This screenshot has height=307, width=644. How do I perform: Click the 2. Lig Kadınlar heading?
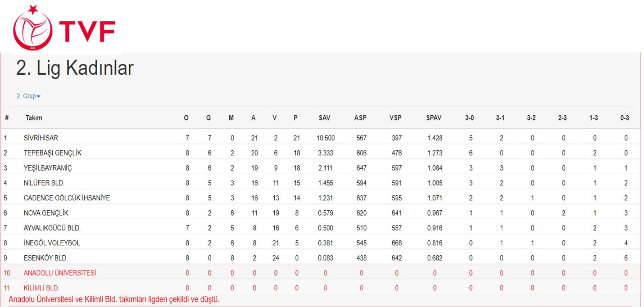(x=75, y=68)
